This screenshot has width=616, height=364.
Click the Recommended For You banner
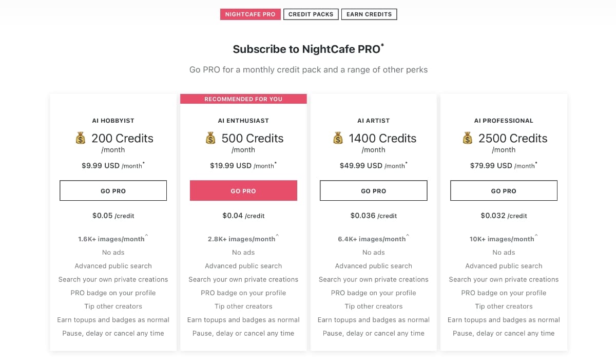pos(243,99)
